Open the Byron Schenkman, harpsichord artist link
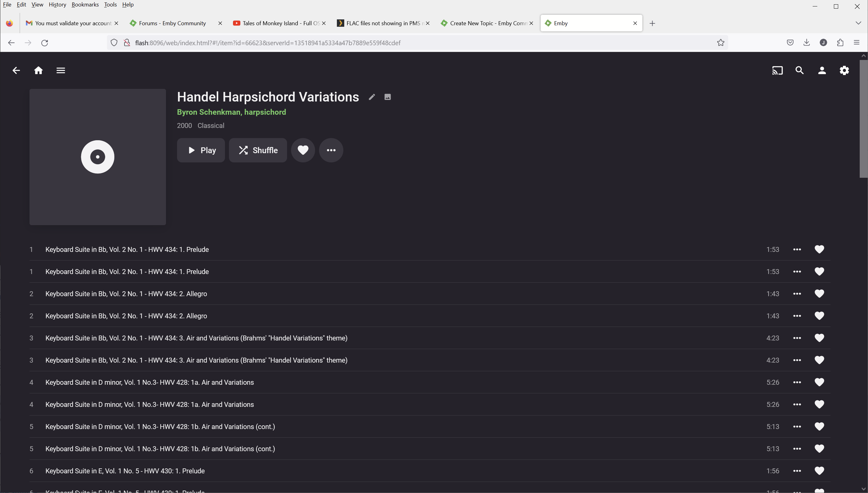Viewport: 868px width, 493px height. pos(231,112)
